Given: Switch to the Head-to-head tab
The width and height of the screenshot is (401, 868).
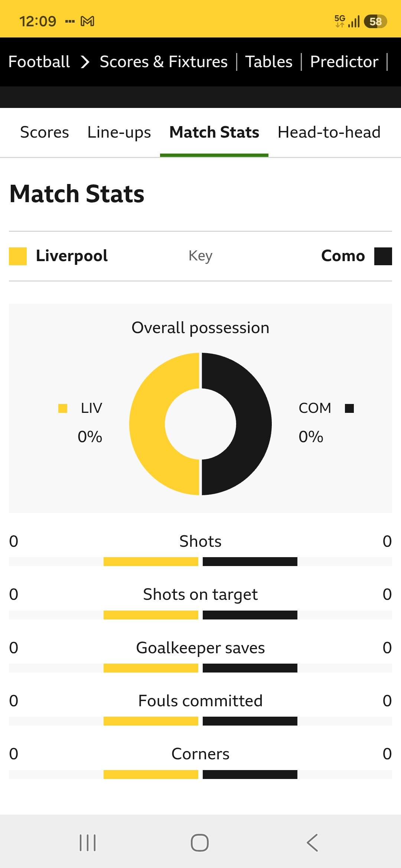Looking at the screenshot, I should click(329, 132).
